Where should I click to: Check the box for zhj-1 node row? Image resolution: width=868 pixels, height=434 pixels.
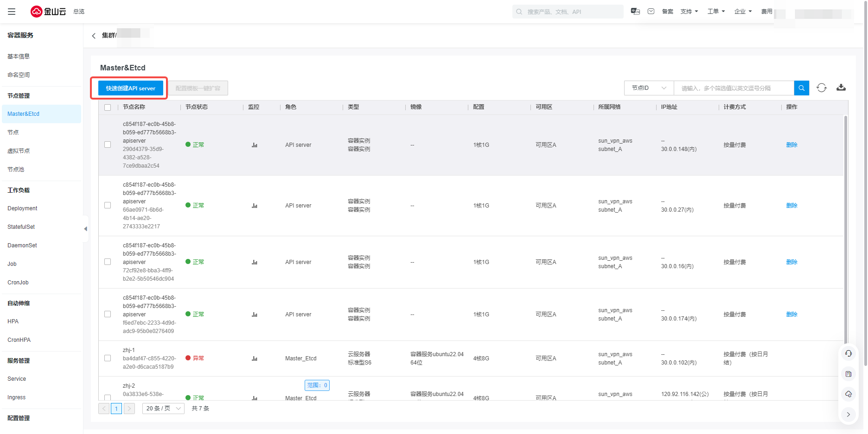pos(108,358)
